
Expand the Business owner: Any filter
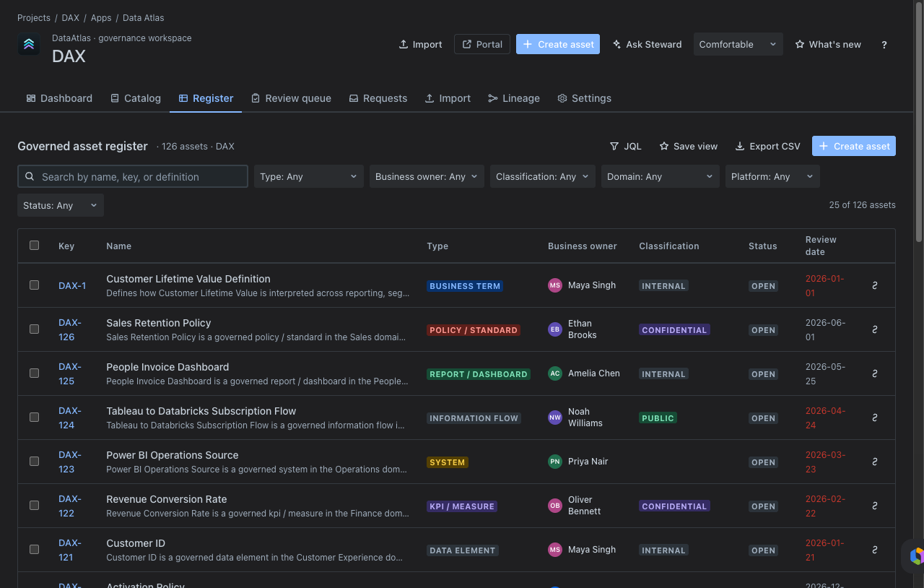point(427,176)
